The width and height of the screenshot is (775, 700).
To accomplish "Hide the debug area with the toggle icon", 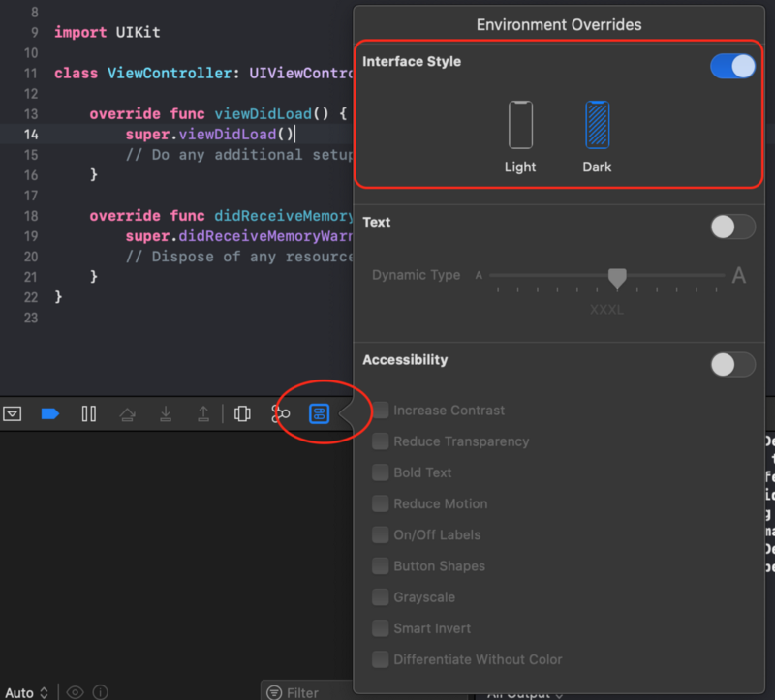I will (x=13, y=414).
